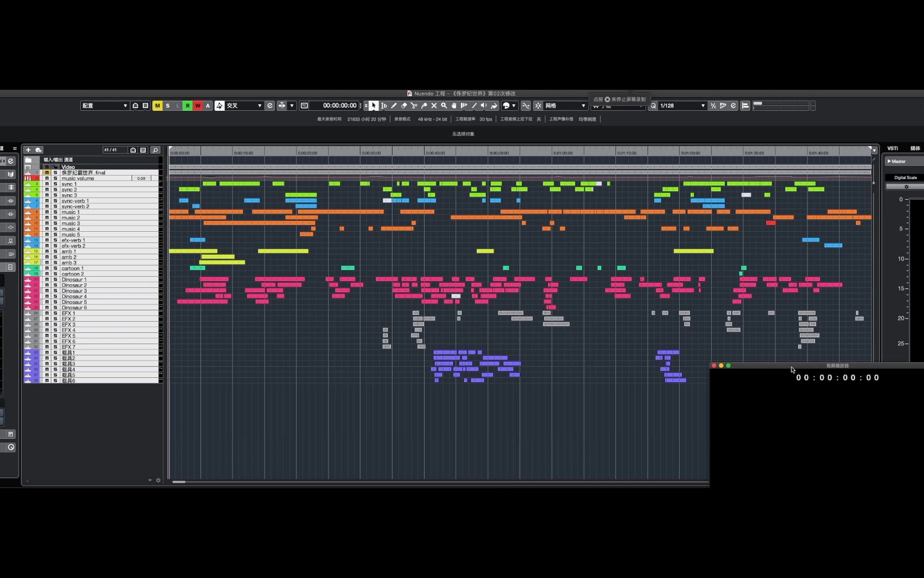
Task: Click the horizontal timeline scrollbar thumb
Action: [179, 482]
